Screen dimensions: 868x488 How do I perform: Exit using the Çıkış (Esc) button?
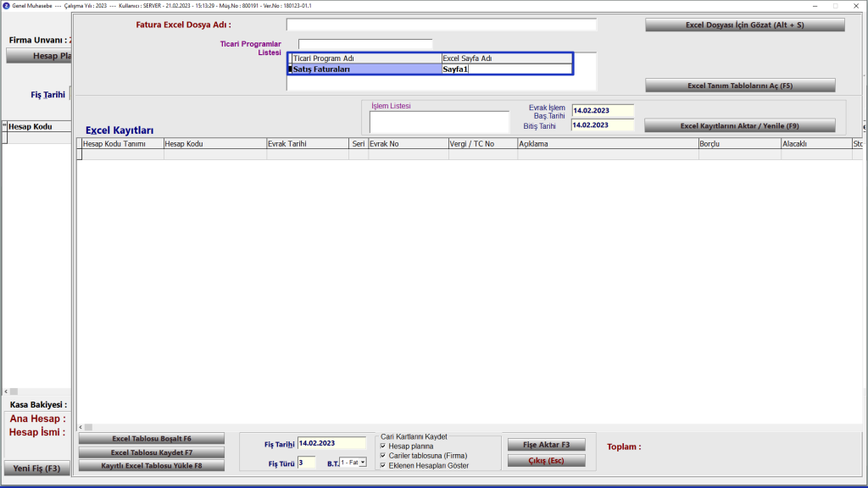546,461
